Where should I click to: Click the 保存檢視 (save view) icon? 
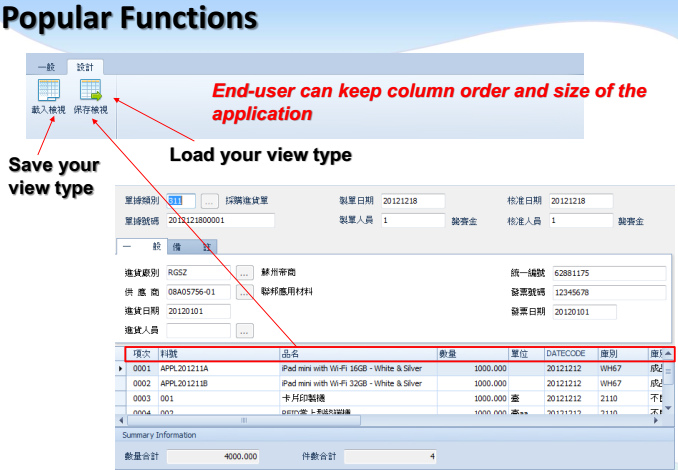click(x=90, y=93)
